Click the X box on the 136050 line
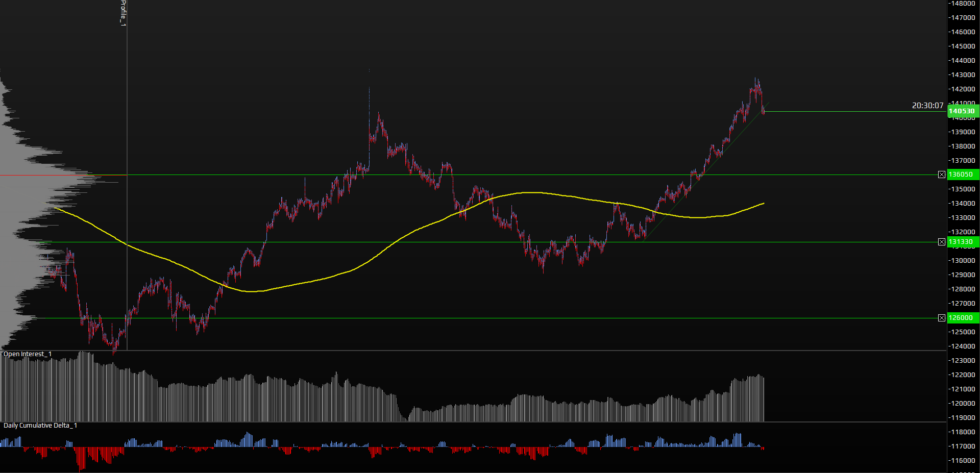This screenshot has height=473, width=980. tap(942, 175)
